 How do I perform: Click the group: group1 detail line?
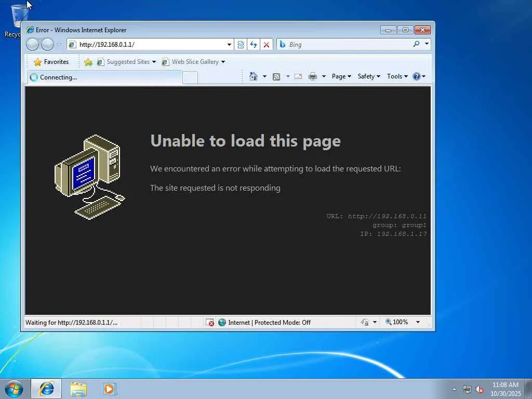pyautogui.click(x=400, y=225)
